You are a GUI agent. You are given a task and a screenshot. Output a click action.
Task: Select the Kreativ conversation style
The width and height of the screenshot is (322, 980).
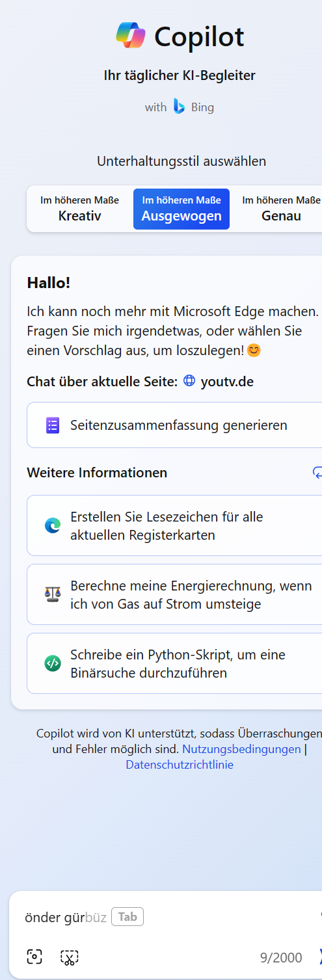pos(80,208)
